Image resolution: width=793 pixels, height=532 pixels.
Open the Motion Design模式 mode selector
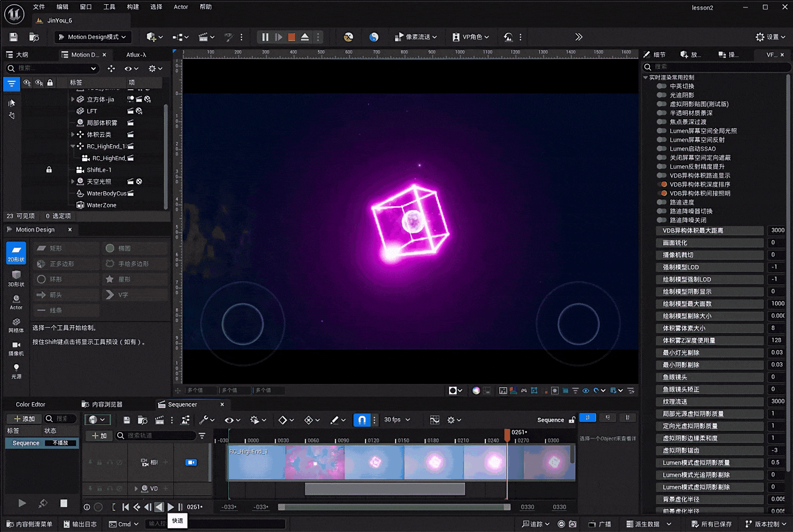tap(93, 37)
